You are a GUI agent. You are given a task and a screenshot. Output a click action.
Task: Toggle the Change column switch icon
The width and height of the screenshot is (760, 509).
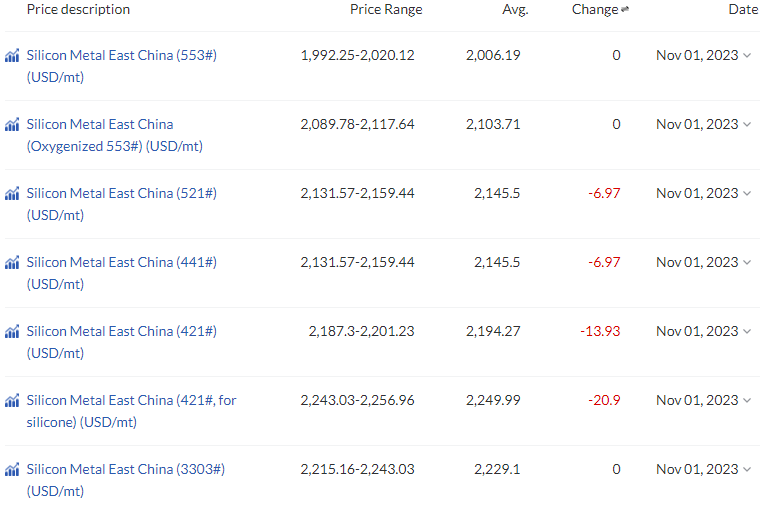[x=625, y=9]
